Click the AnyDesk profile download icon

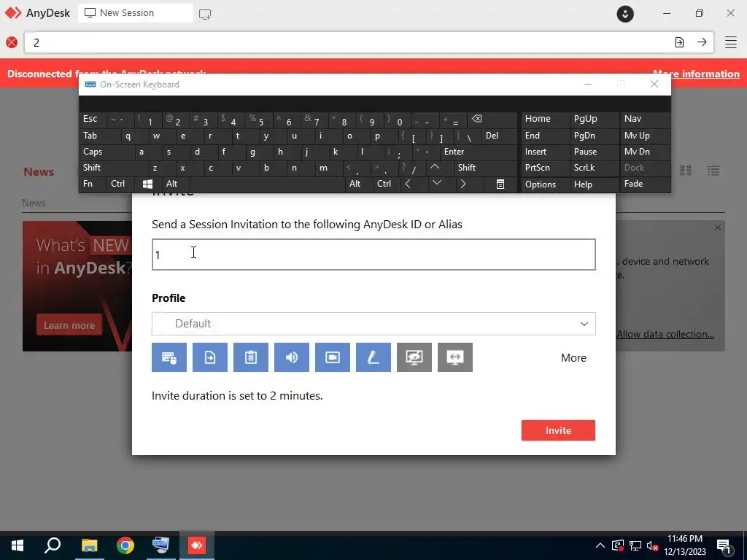tap(625, 13)
